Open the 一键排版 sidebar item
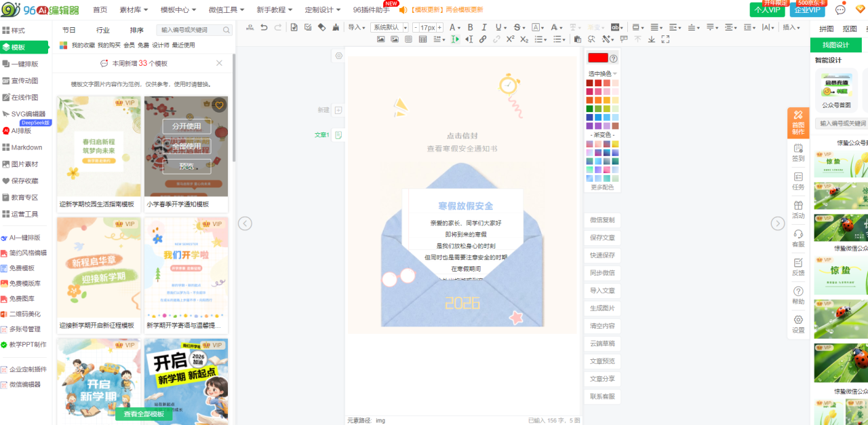The width and height of the screenshot is (868, 425). tap(24, 64)
